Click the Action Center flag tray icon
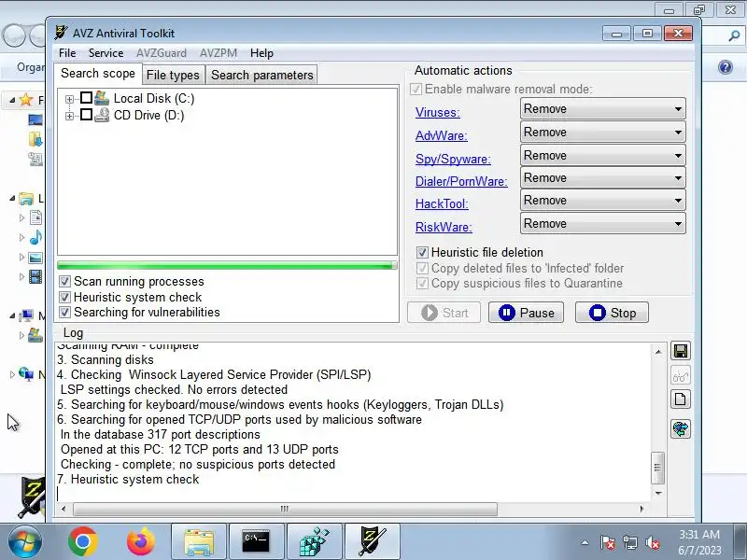 608,542
